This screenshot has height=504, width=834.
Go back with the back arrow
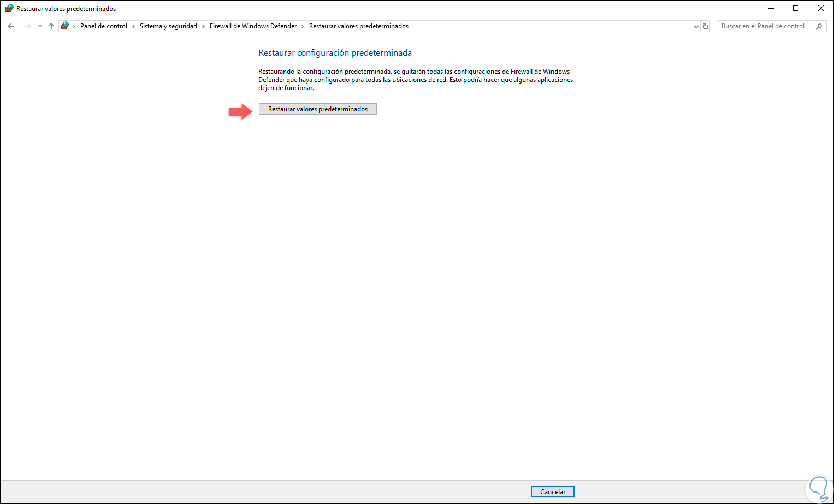[11, 26]
